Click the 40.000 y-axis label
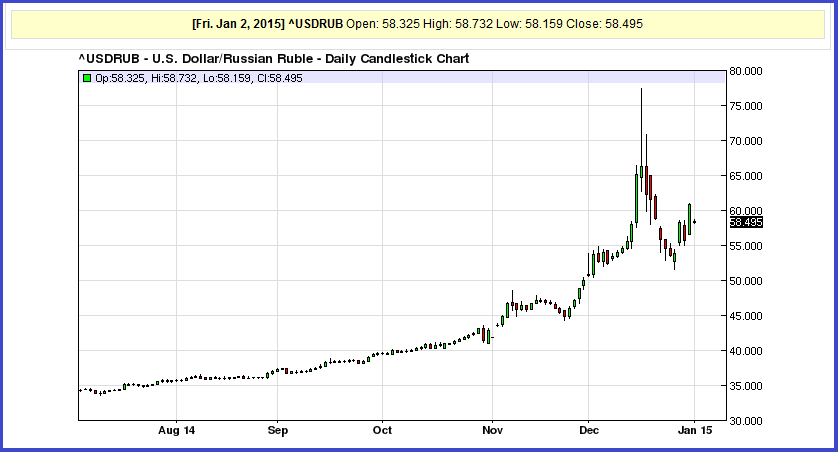This screenshot has height=452, width=838. 746,351
